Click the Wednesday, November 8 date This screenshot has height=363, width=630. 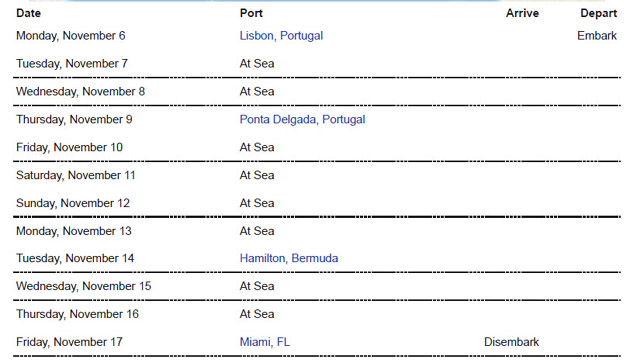80,91
